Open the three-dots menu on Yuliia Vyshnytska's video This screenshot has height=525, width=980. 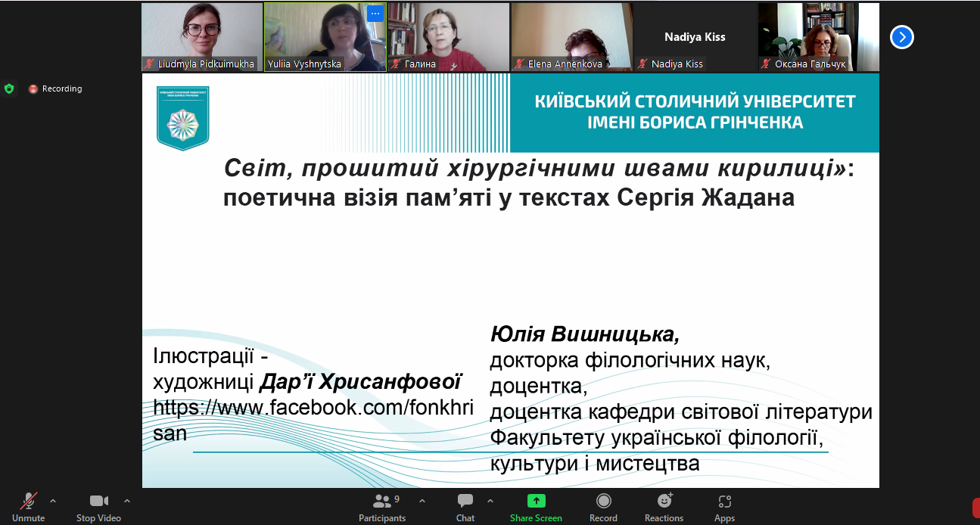(375, 14)
